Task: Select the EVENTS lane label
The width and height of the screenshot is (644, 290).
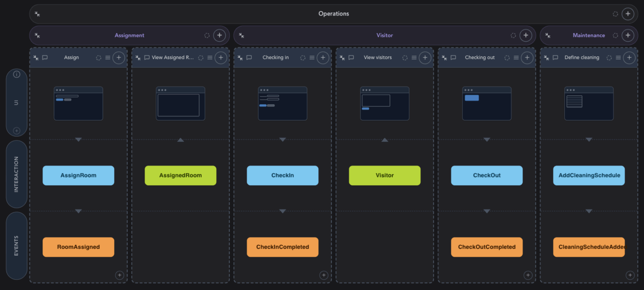Action: [x=16, y=246]
